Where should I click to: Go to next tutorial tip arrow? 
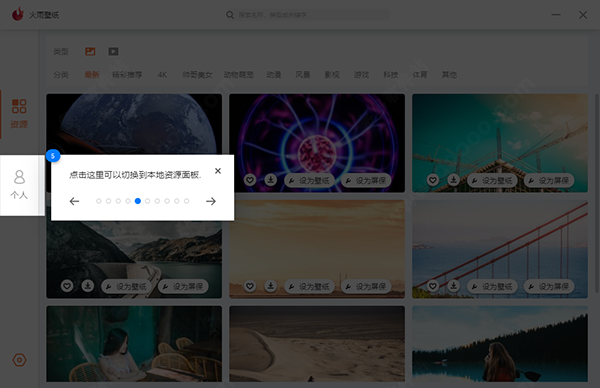(x=211, y=201)
